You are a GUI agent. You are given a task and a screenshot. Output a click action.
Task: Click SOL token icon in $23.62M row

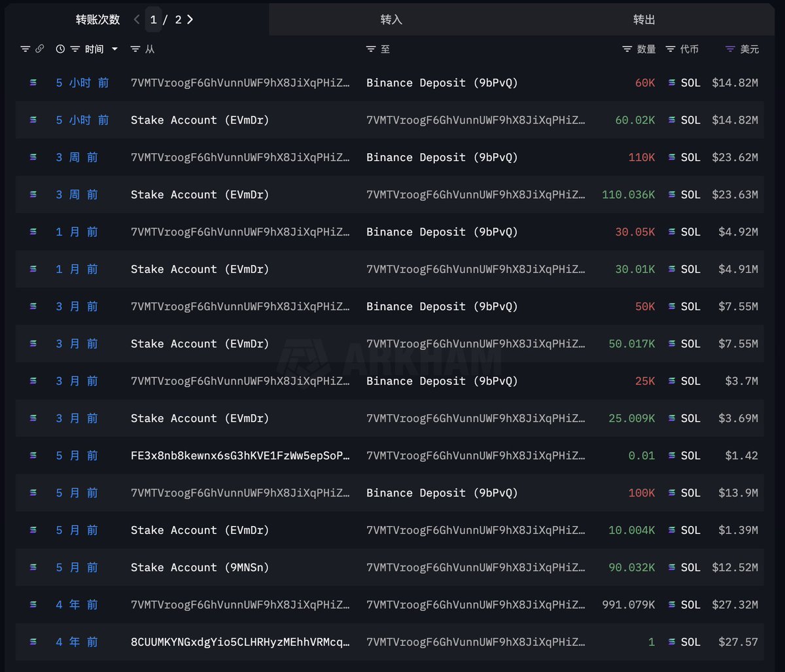click(x=671, y=157)
